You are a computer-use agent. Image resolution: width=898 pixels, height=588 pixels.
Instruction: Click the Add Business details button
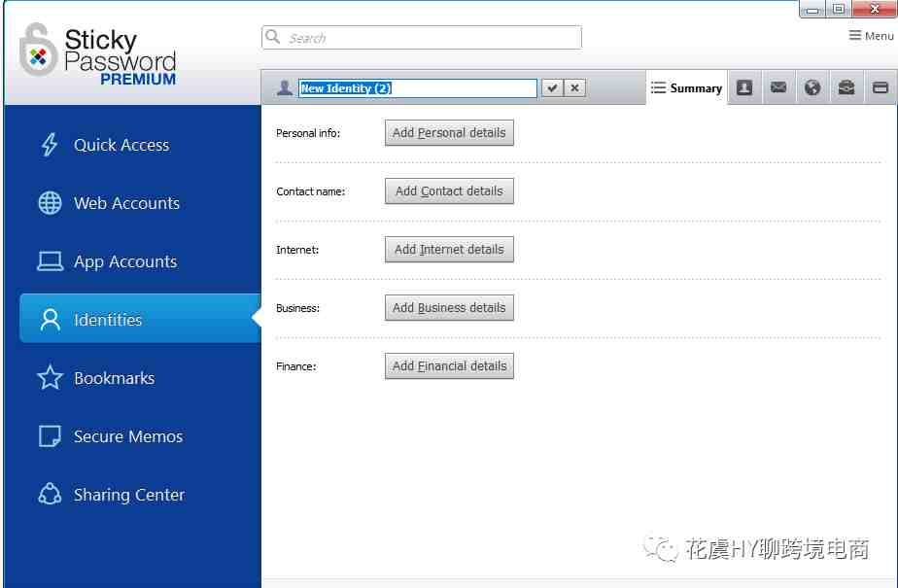pos(449,308)
